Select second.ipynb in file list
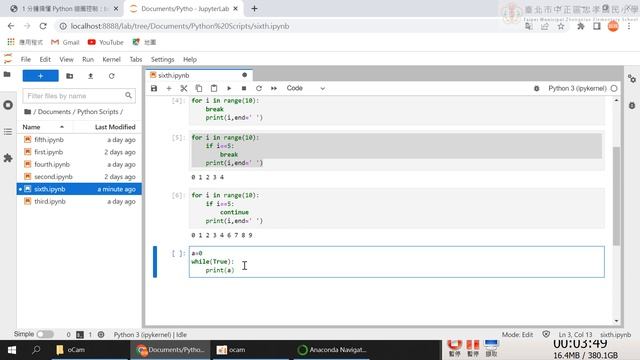 click(x=79, y=177)
